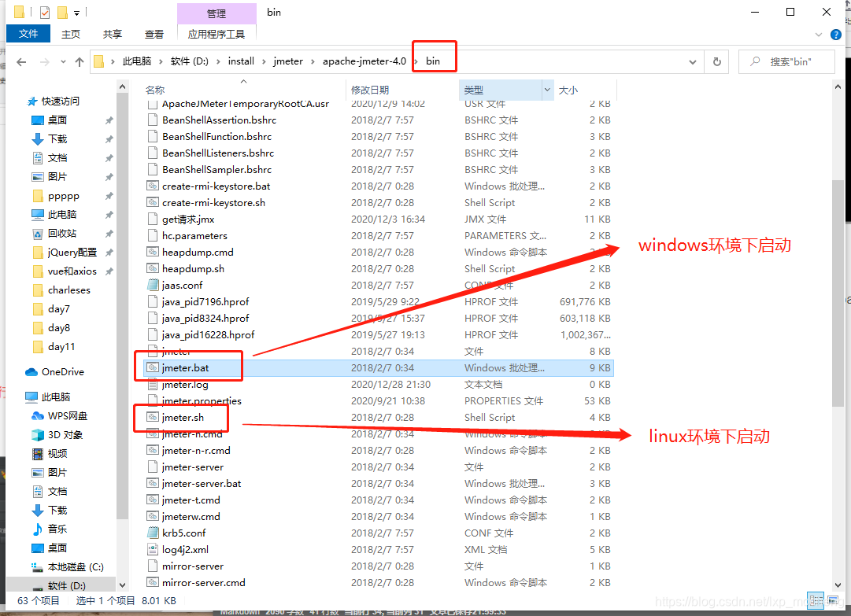The image size is (851, 616).
Task: Go up one folder level arrow
Action: coord(80,62)
